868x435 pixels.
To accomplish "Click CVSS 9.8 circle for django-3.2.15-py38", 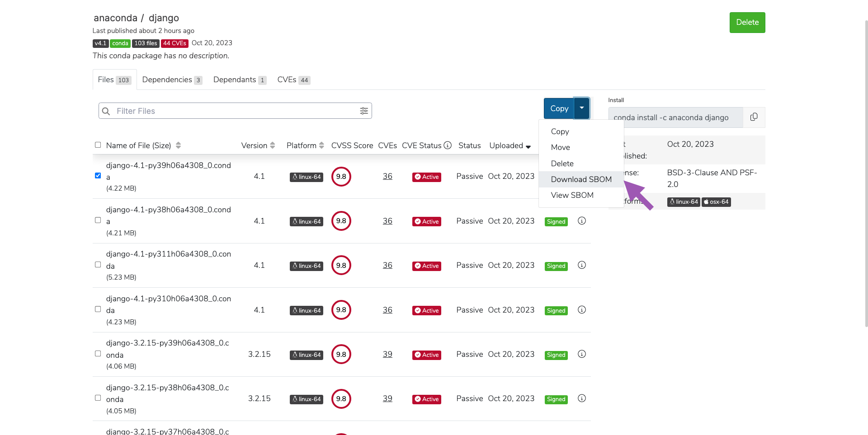I will pyautogui.click(x=341, y=399).
